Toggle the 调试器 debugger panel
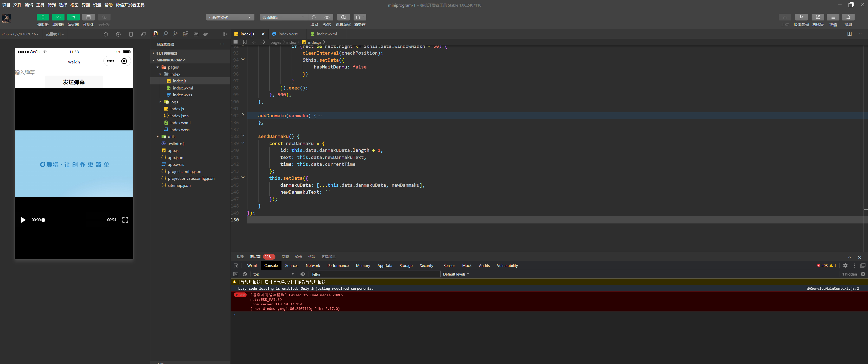This screenshot has height=364, width=868. point(73,17)
